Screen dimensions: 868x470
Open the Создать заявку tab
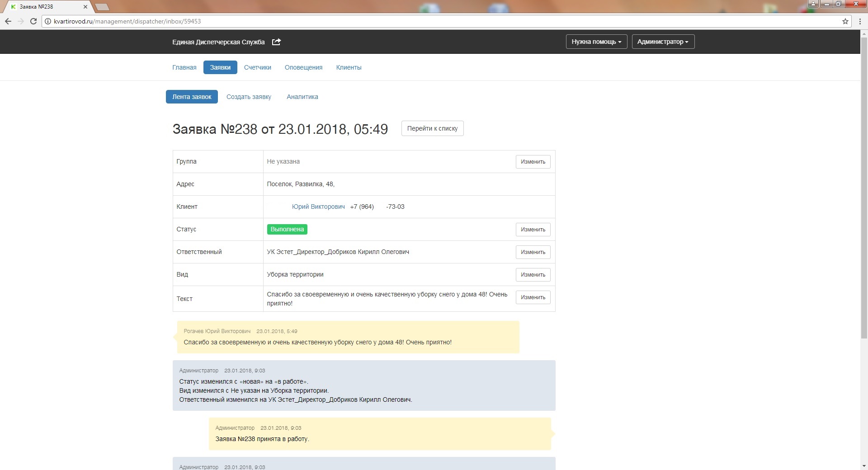tap(249, 97)
